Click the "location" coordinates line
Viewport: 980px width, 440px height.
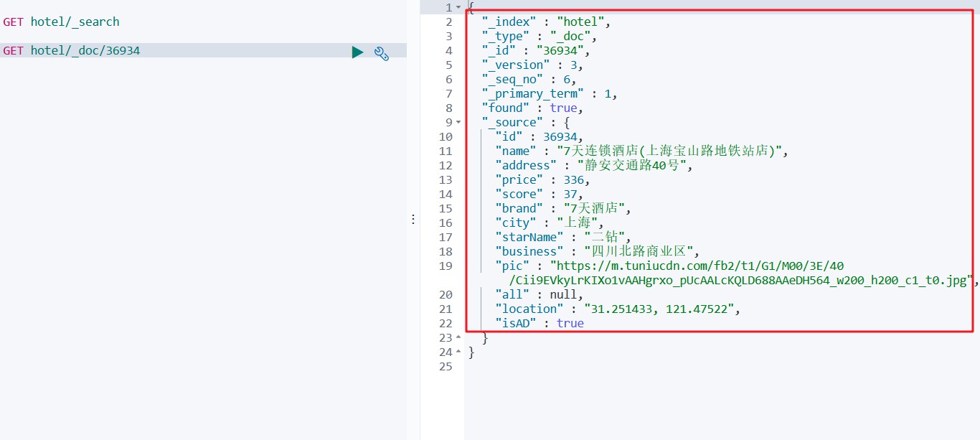coord(618,309)
